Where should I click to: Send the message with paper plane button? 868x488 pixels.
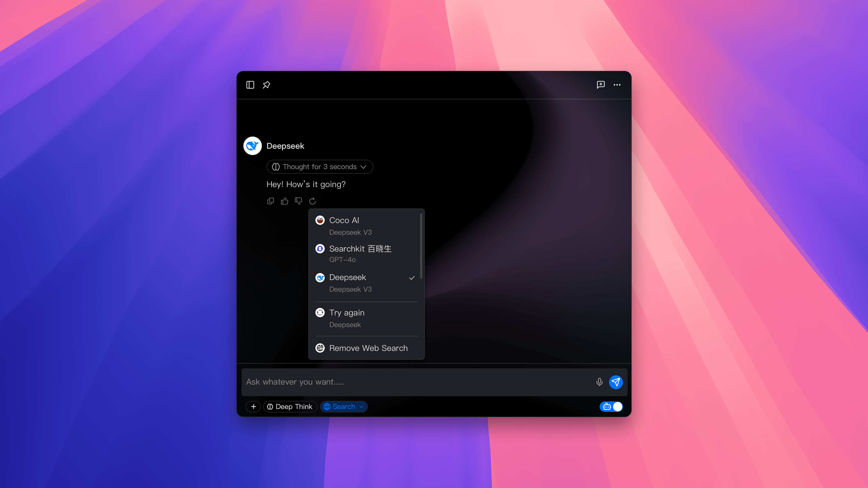616,382
